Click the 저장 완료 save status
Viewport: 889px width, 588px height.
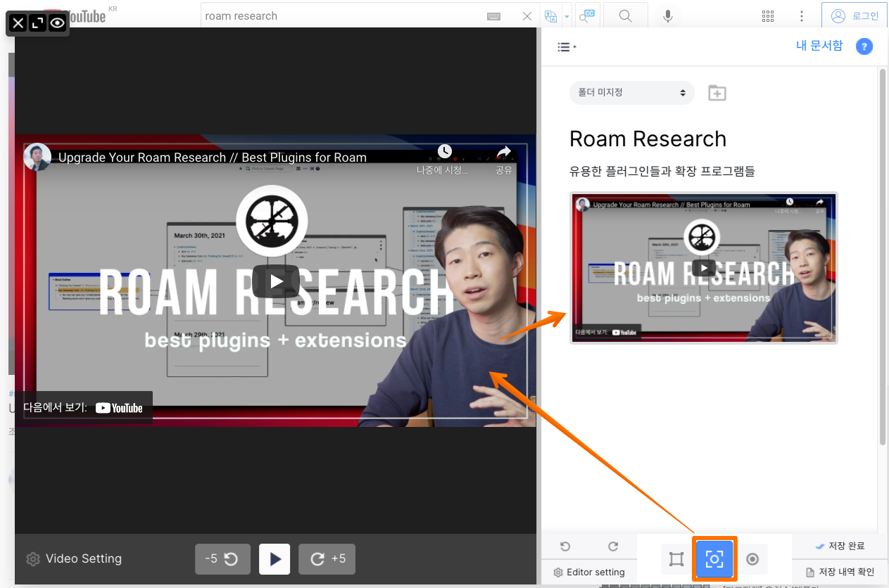[x=840, y=547]
